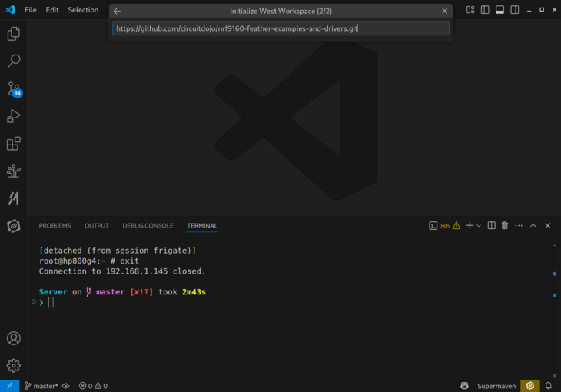The height and width of the screenshot is (392, 561).
Task: Open the spiral extension sidebar icon
Action: (x=14, y=226)
